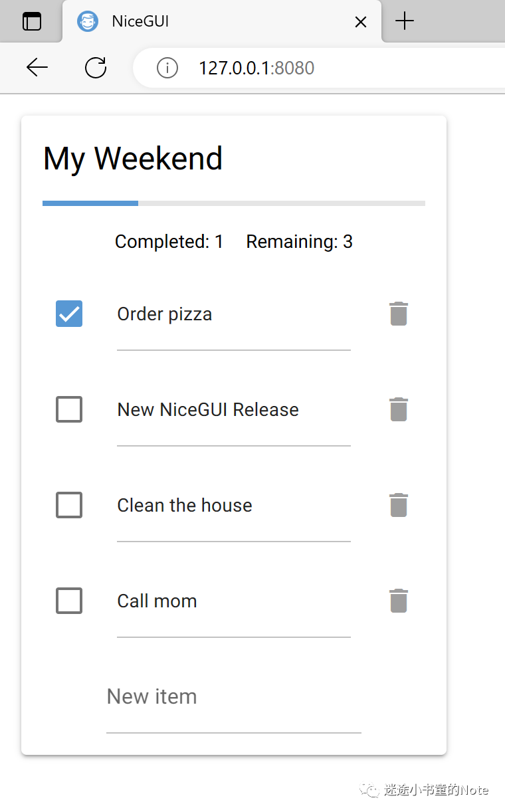Click trash icon for New NiceGUI Release
Screen dimensions: 505x812
coord(398,409)
